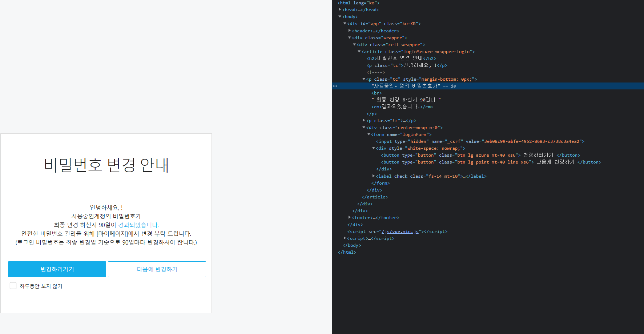Screen dimensions: 644x334
Task: Expand the footer element node
Action: (350, 218)
